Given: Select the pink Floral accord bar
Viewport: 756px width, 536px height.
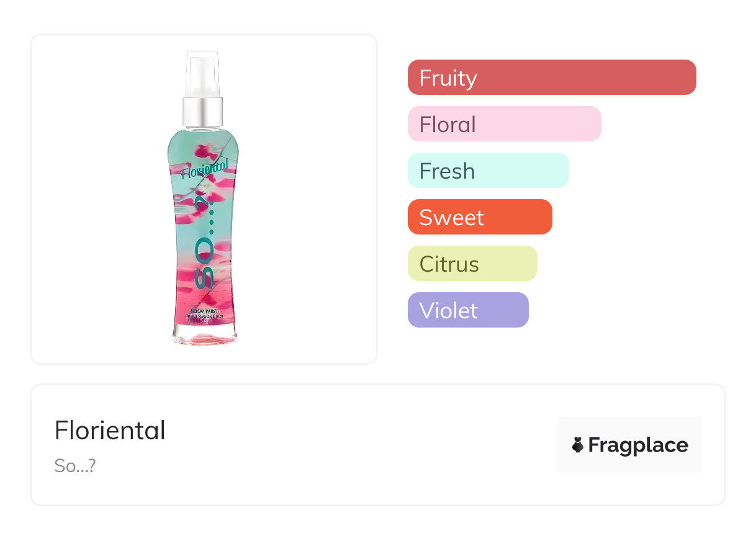Looking at the screenshot, I should (504, 124).
